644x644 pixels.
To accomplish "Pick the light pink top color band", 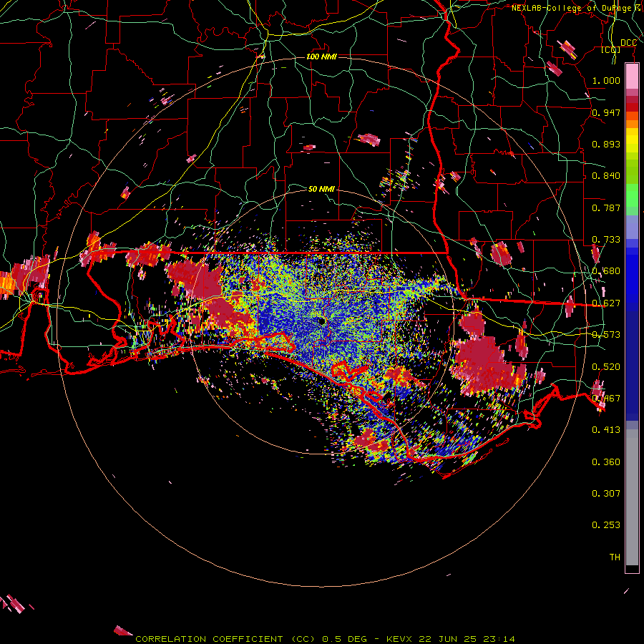I will (x=632, y=76).
